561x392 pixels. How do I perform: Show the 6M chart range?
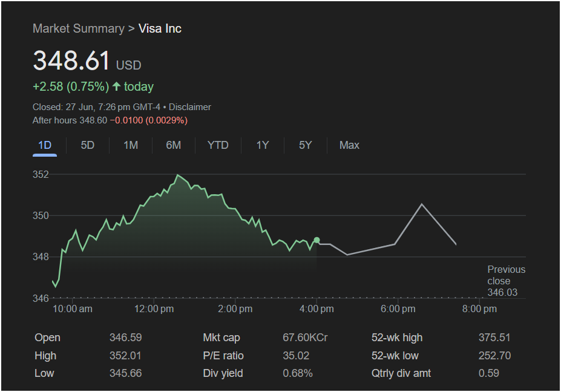(174, 145)
